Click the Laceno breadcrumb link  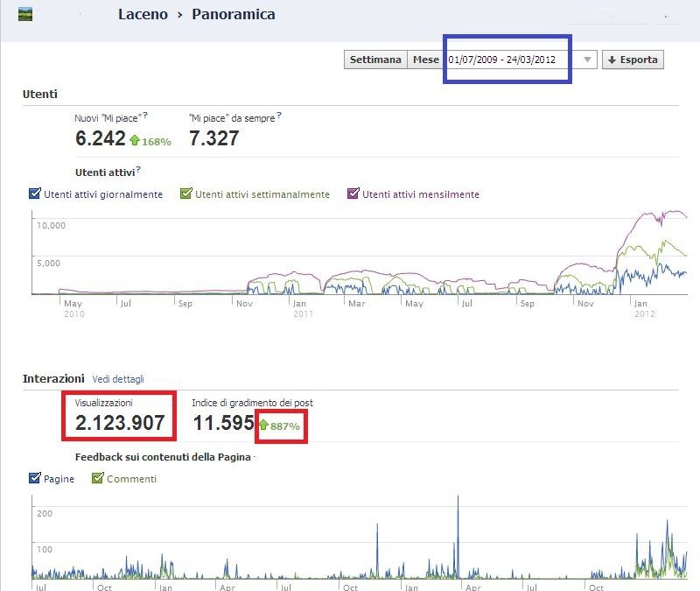pos(143,14)
